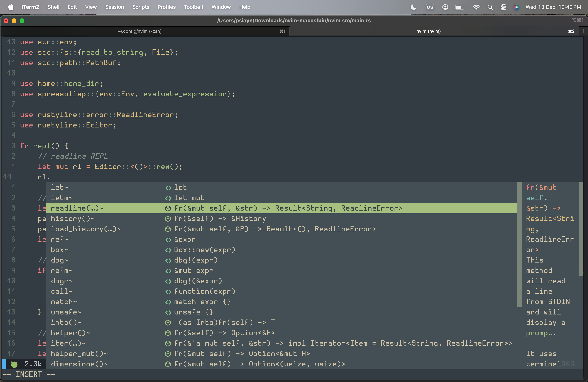Add a new iTerm2 tab with plus
This screenshot has height=382, width=588.
click(583, 31)
